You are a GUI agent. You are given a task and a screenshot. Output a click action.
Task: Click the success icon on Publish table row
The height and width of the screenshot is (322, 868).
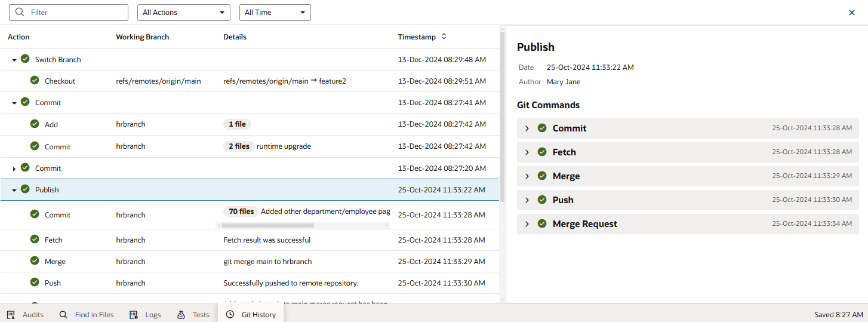[x=25, y=189]
